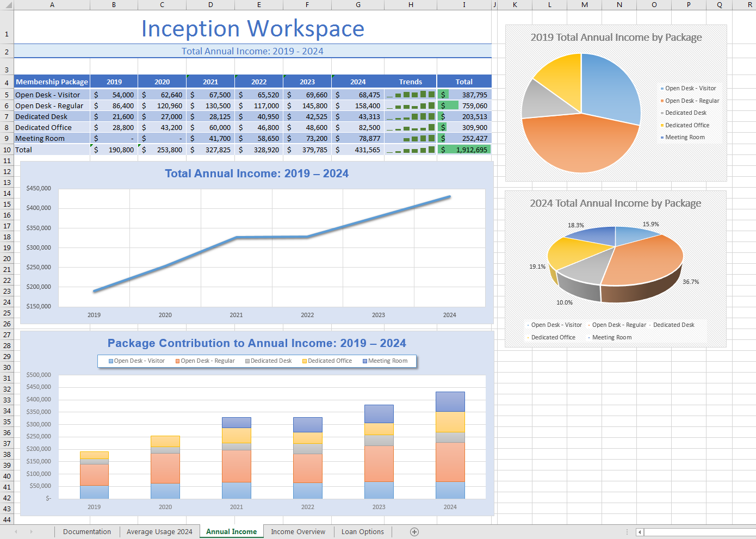The image size is (756, 539).
Task: Click the new sheet plus icon
Action: 414,531
